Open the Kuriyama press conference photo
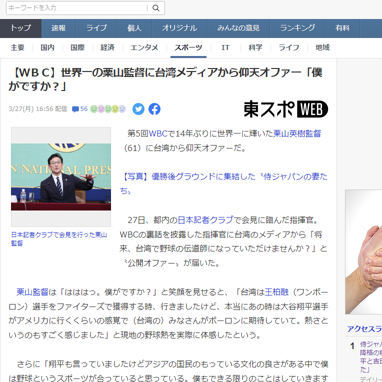The image size is (382, 382). pos(61,177)
